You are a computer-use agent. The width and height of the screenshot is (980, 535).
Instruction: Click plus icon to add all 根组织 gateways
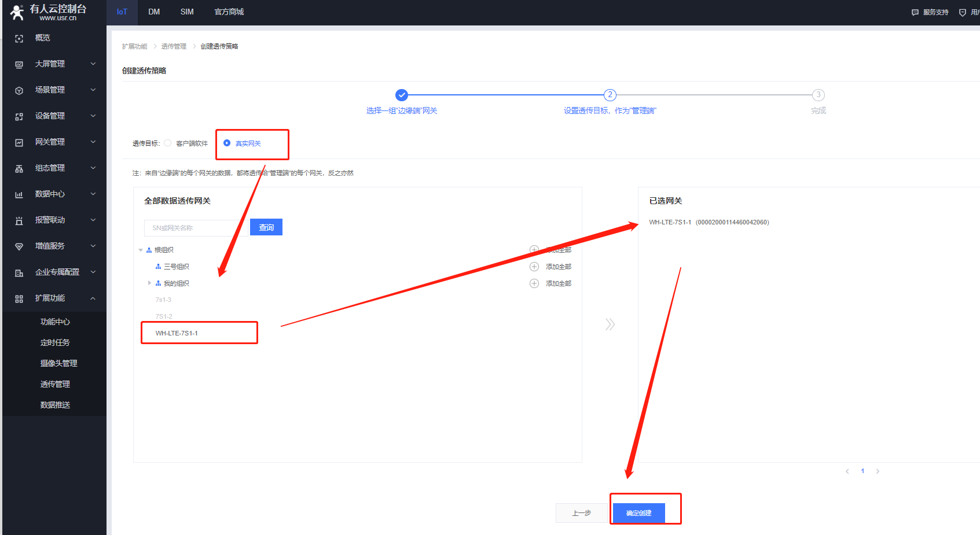tap(534, 250)
